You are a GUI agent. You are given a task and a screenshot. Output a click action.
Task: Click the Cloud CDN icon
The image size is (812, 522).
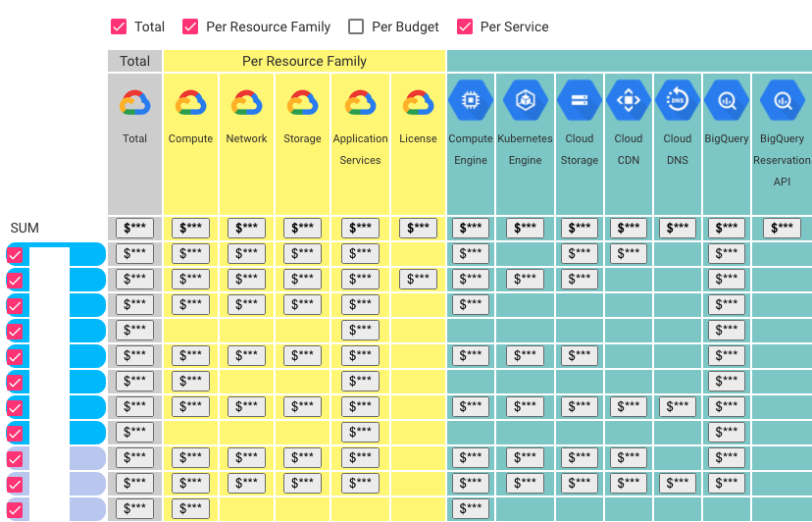click(629, 100)
